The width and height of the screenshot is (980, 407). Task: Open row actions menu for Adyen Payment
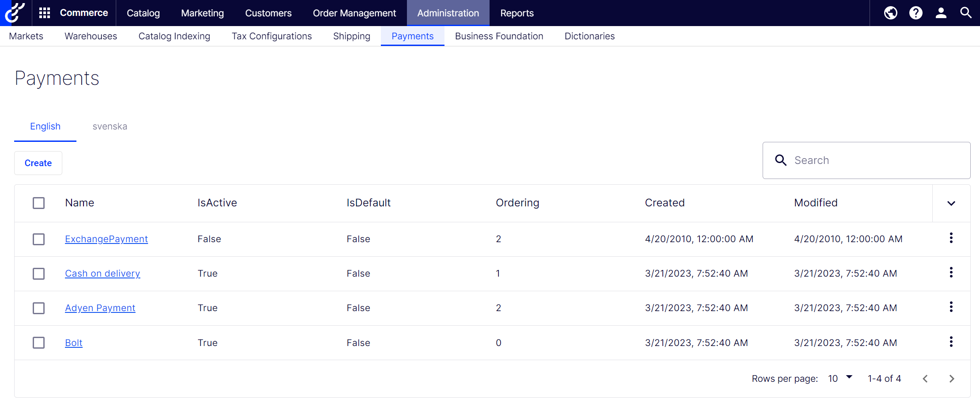951,307
